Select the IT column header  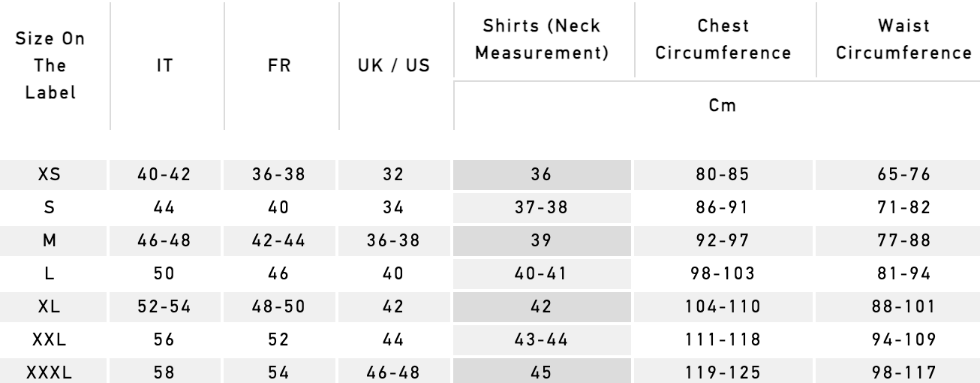click(x=168, y=65)
